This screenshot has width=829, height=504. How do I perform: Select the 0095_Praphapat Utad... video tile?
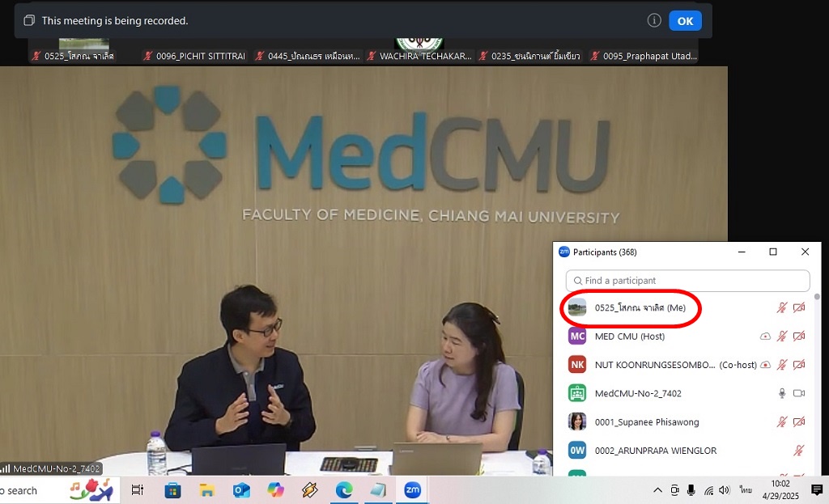[x=643, y=51]
